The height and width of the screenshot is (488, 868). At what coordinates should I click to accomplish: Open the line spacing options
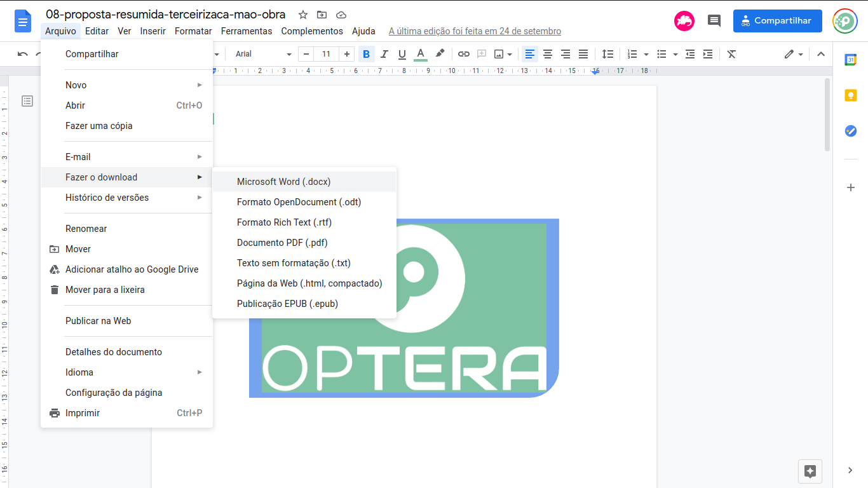pos(607,54)
